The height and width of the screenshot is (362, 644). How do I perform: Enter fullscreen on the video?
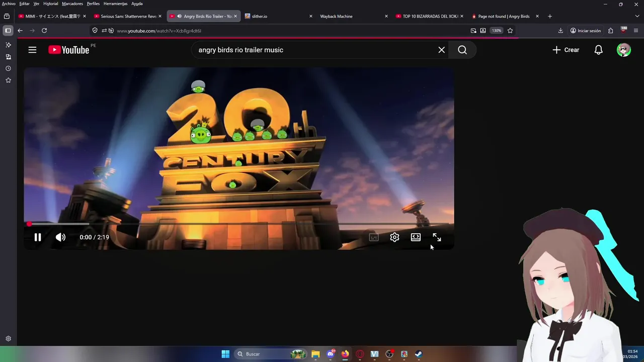[x=437, y=237]
